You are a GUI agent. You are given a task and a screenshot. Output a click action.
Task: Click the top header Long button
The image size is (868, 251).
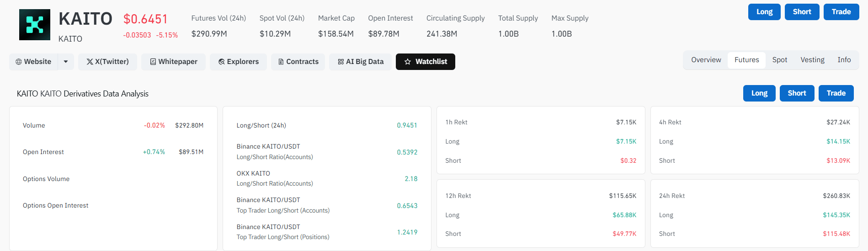(764, 12)
